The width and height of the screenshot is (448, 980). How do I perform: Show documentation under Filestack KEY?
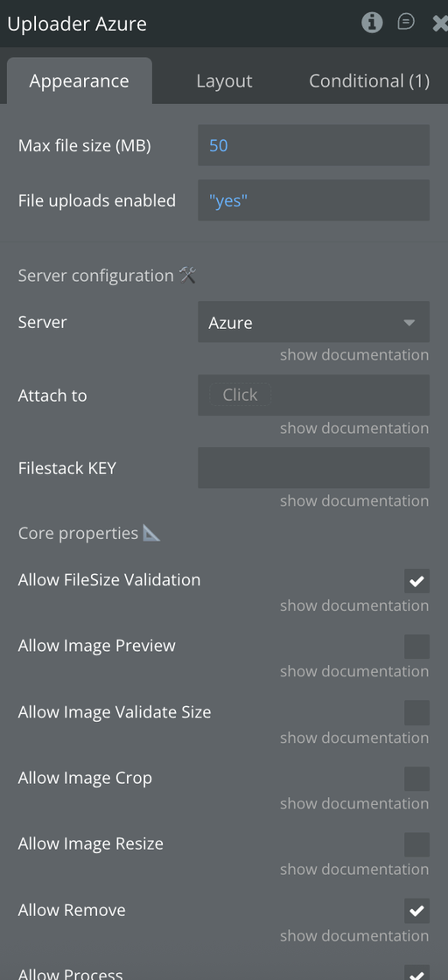(354, 500)
